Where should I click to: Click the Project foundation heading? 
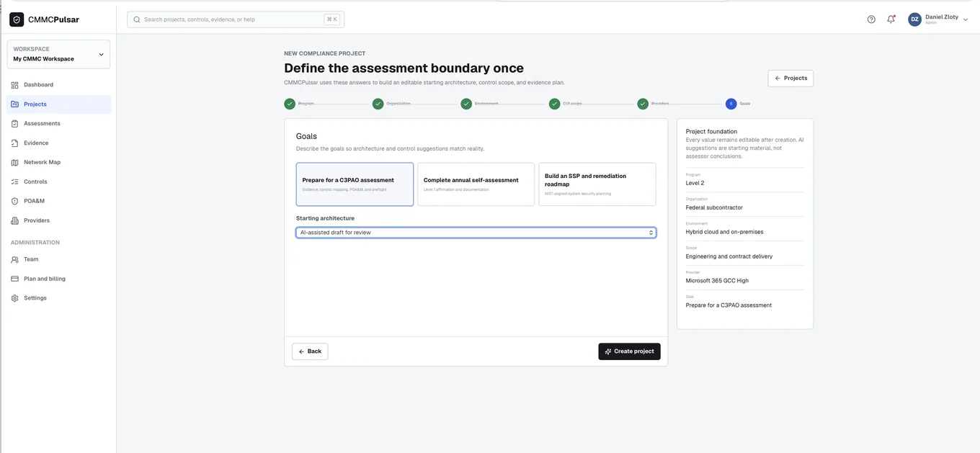pyautogui.click(x=711, y=132)
